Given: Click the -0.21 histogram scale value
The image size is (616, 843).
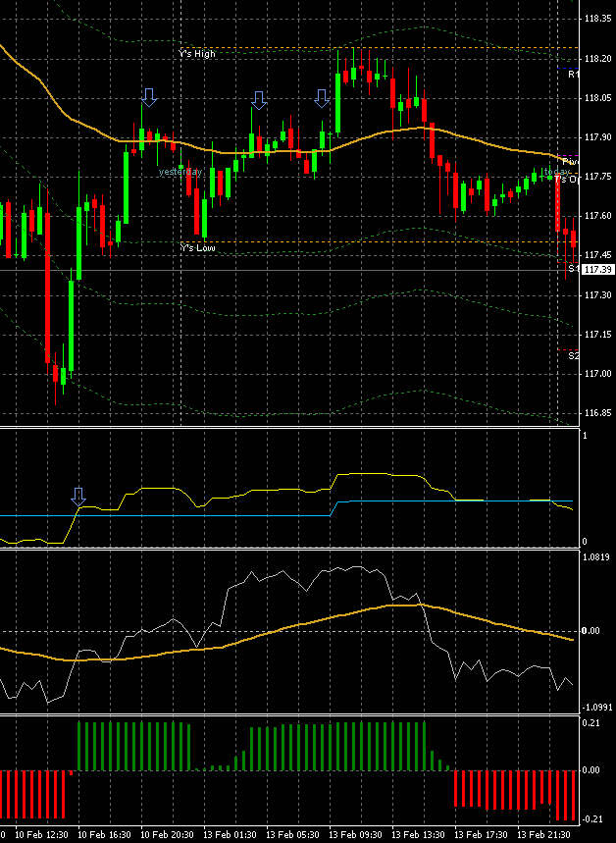Looking at the screenshot, I should coord(591,818).
